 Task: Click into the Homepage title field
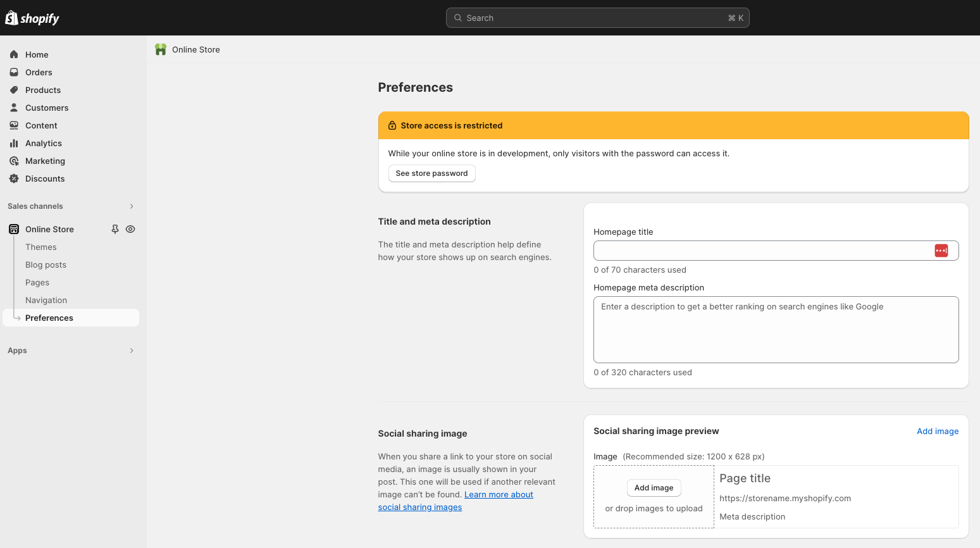(759, 251)
